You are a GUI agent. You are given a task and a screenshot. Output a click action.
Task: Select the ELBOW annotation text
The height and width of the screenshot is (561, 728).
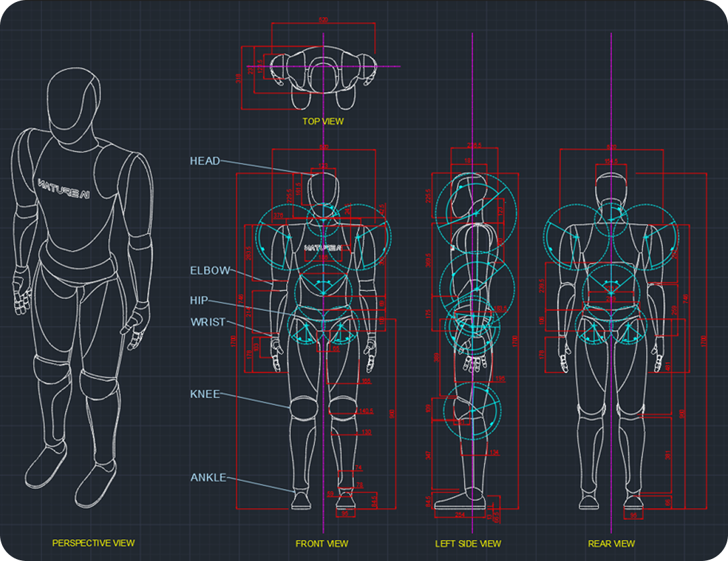coord(210,271)
